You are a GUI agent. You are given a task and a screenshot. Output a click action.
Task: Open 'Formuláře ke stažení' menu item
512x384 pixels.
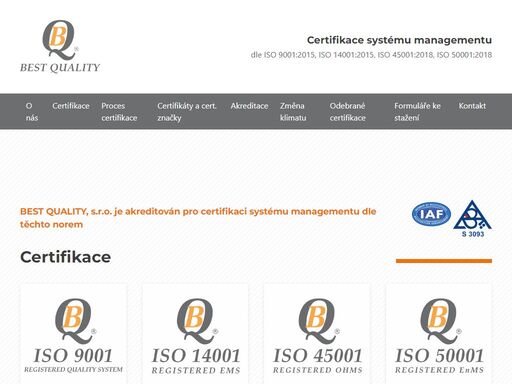(x=417, y=112)
